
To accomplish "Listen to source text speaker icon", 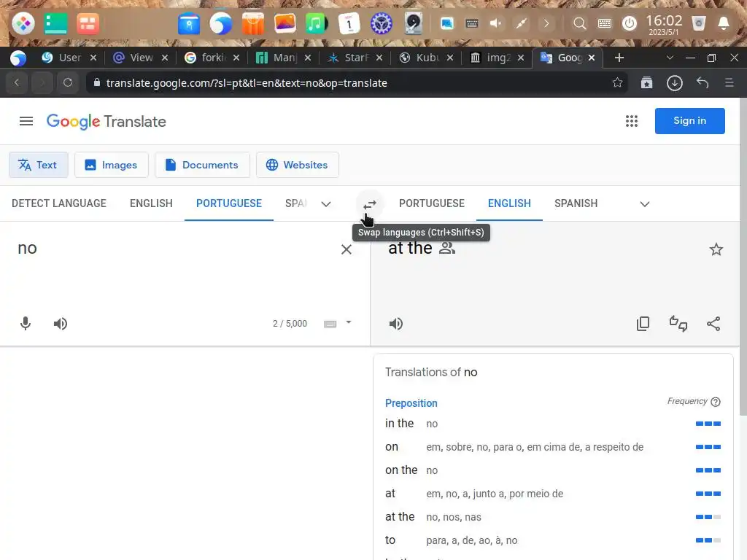I will (x=61, y=324).
